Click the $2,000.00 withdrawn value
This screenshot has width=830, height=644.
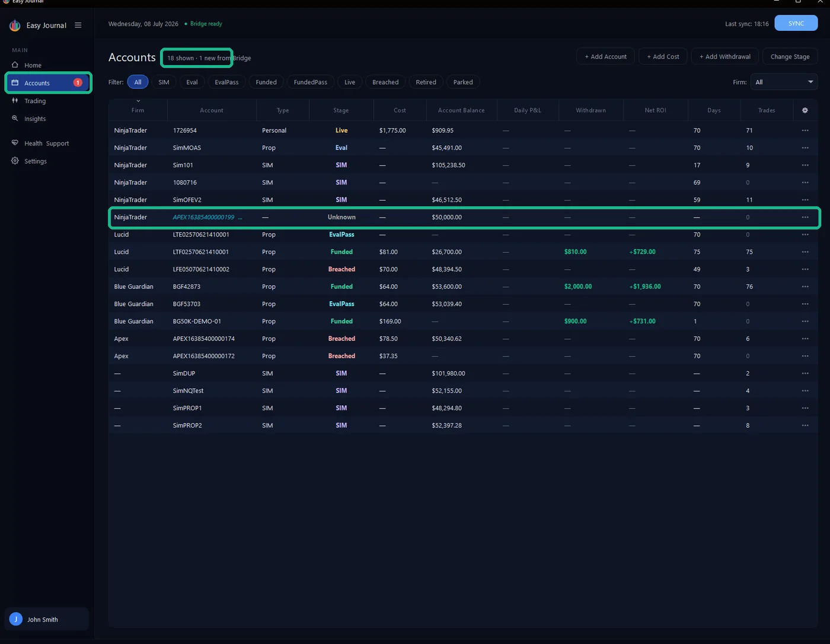click(x=578, y=286)
